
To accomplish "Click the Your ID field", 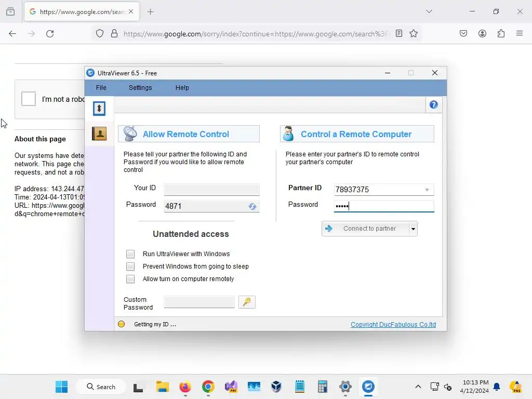I will 212,189.
